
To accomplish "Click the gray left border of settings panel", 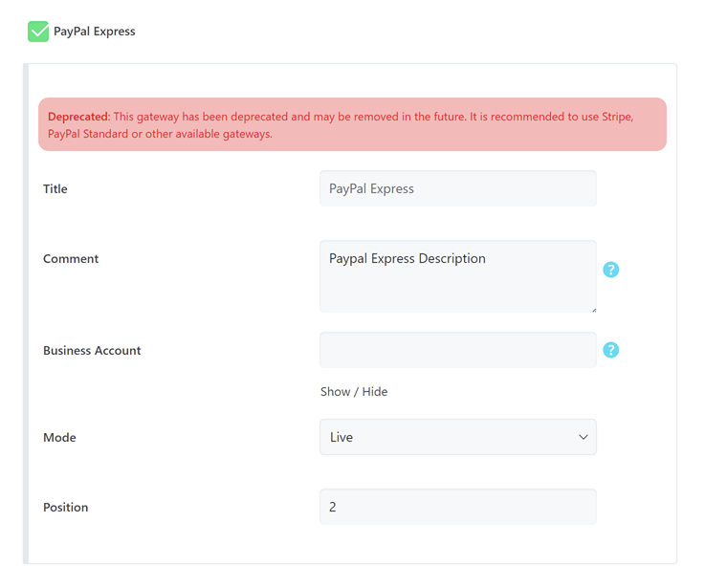I will coord(26,316).
